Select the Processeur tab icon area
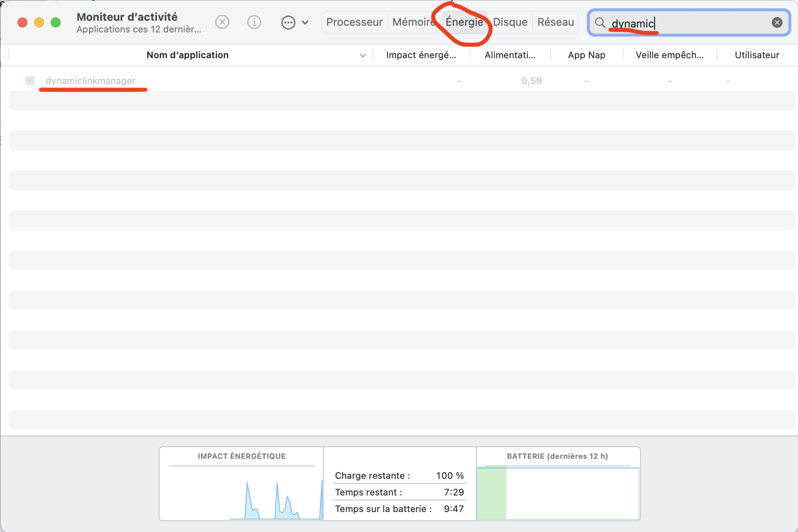Viewport: 798px width, 532px height. pos(354,22)
